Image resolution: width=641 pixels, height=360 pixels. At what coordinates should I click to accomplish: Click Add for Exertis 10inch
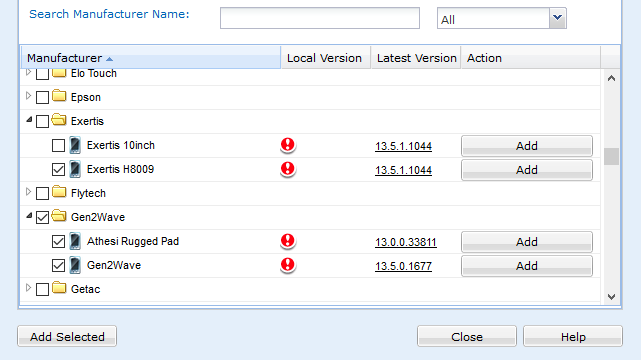(x=527, y=146)
